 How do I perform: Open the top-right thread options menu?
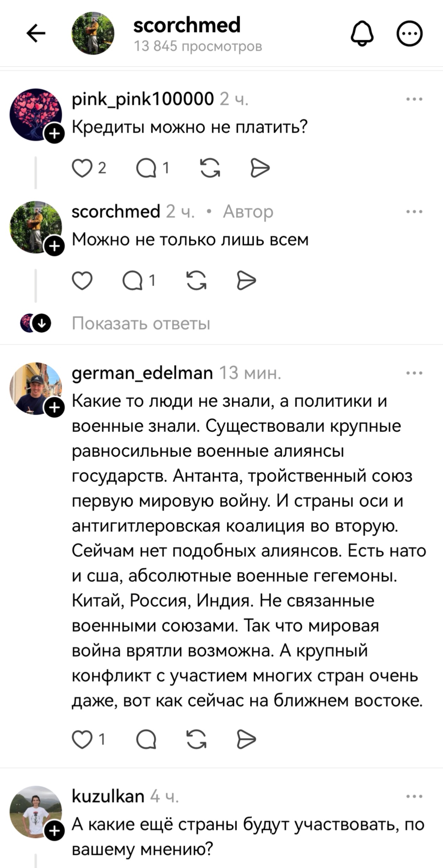click(409, 33)
